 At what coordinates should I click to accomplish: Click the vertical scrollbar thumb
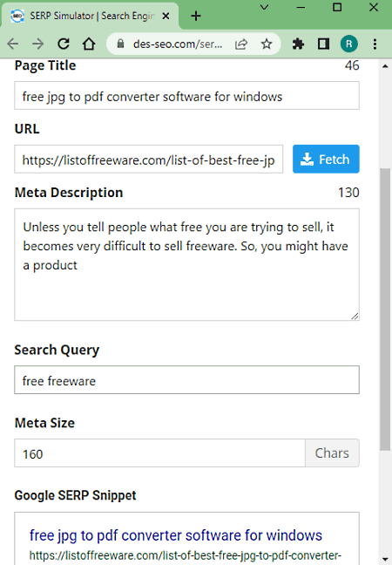coord(385,310)
